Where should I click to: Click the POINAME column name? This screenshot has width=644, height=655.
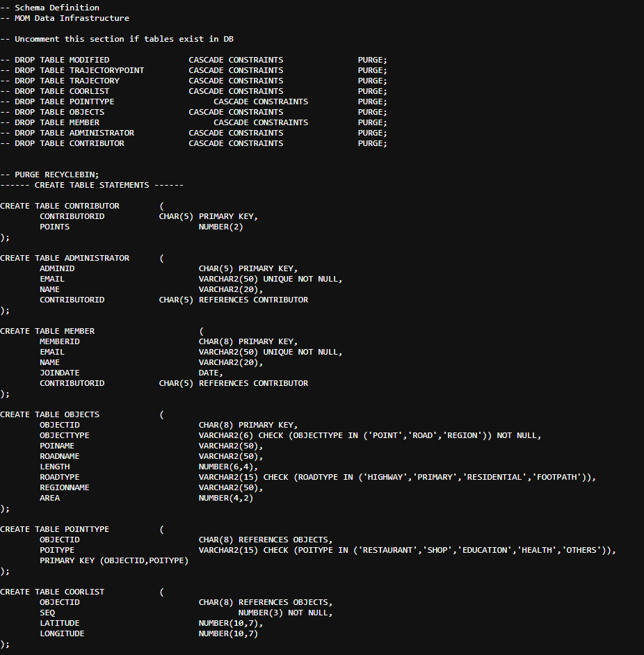pos(57,446)
